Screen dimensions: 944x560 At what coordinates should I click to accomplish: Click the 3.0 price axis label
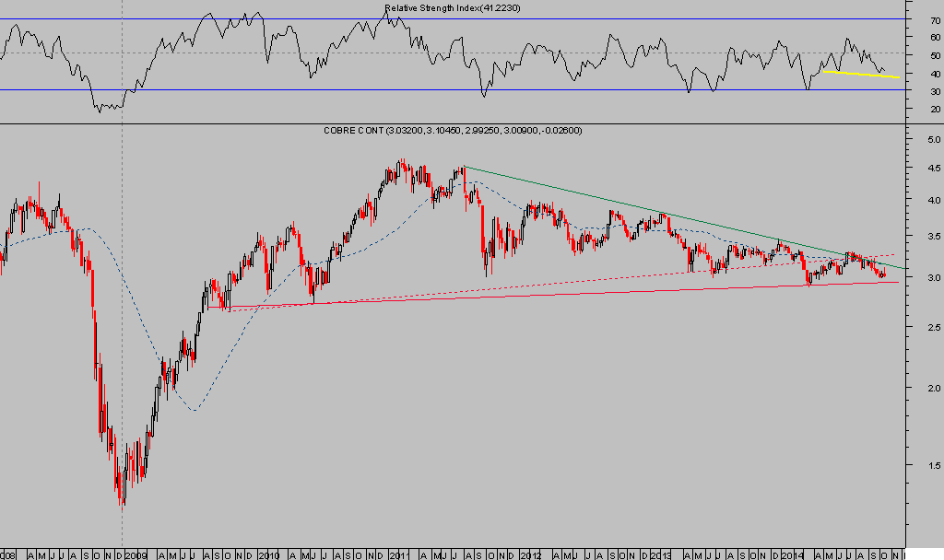tap(933, 277)
